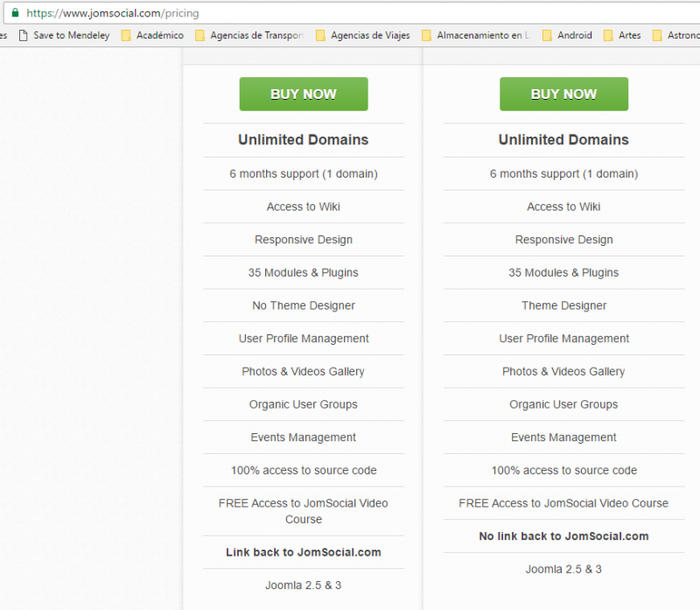Screen dimensions: 700x610
Task: Open the Artes bookmark folder icon
Action: click(608, 36)
